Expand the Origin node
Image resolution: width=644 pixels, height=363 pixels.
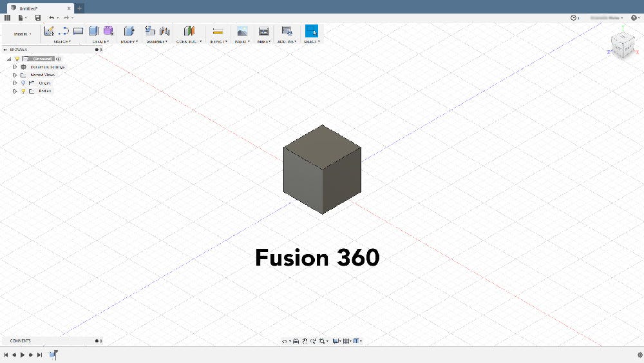pos(15,83)
